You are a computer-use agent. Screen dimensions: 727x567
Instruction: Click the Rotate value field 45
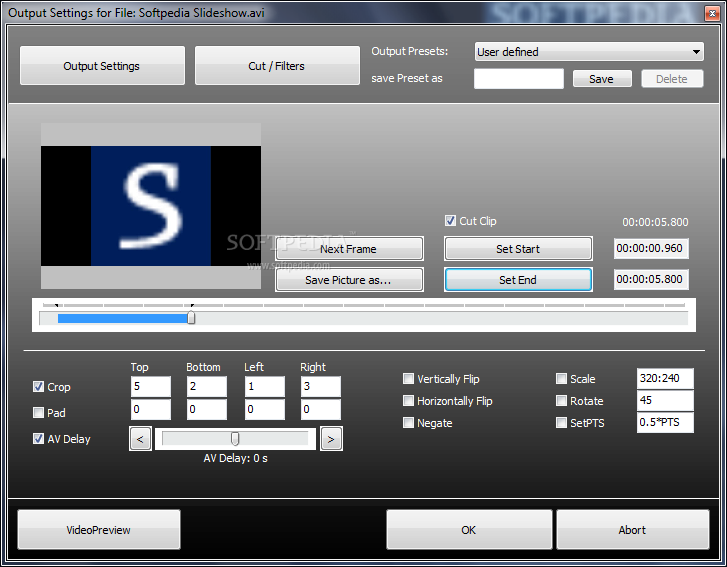pyautogui.click(x=665, y=401)
